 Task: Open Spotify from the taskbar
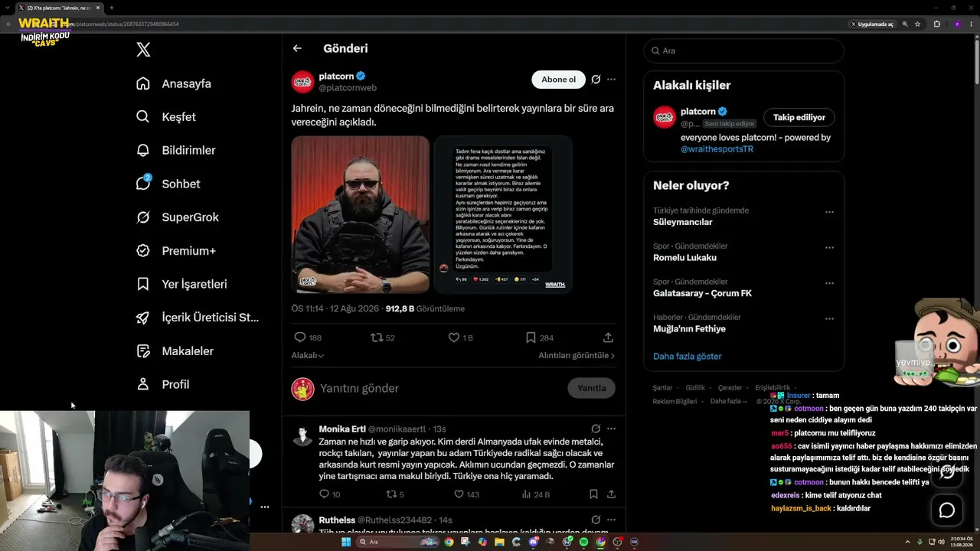583,542
